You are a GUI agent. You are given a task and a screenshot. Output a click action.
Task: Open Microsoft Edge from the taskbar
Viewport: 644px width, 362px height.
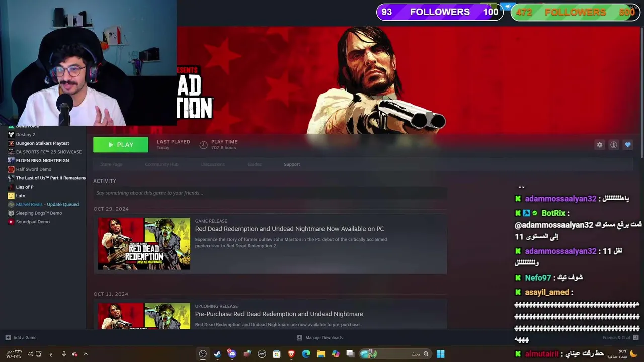click(306, 354)
